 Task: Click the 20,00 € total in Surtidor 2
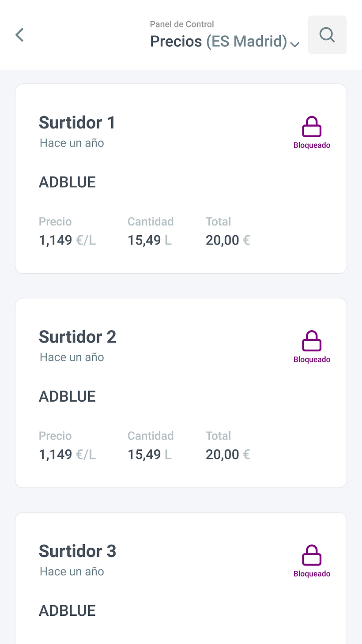pyautogui.click(x=228, y=454)
